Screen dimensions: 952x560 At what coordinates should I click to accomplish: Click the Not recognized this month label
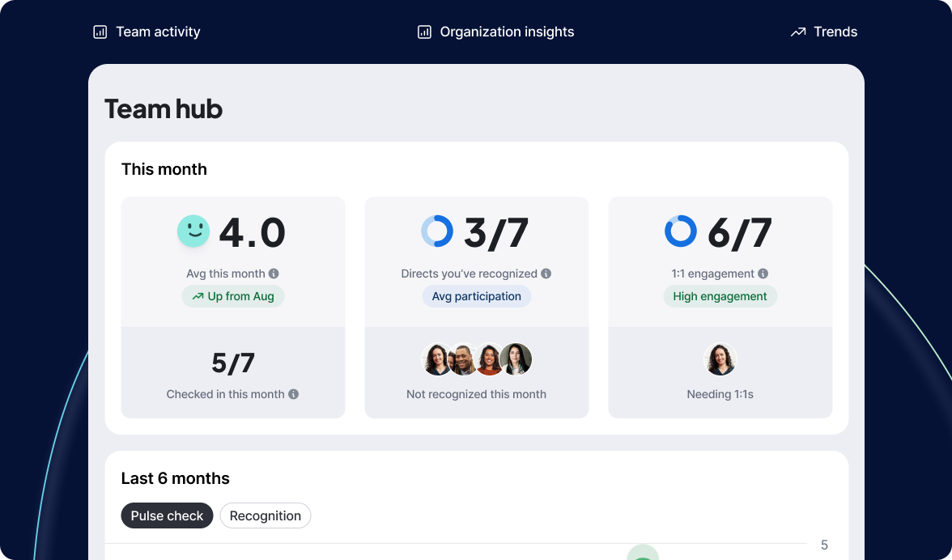point(477,394)
